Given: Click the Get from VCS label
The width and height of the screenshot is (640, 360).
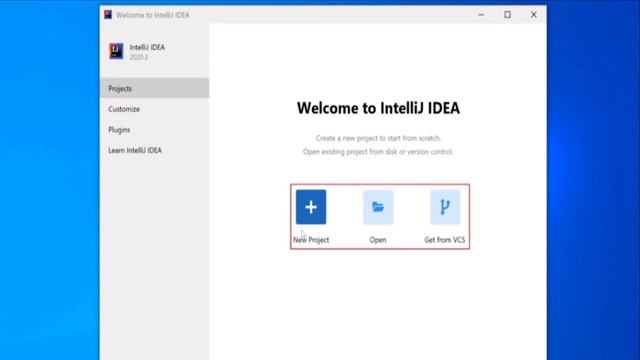Looking at the screenshot, I should [445, 240].
